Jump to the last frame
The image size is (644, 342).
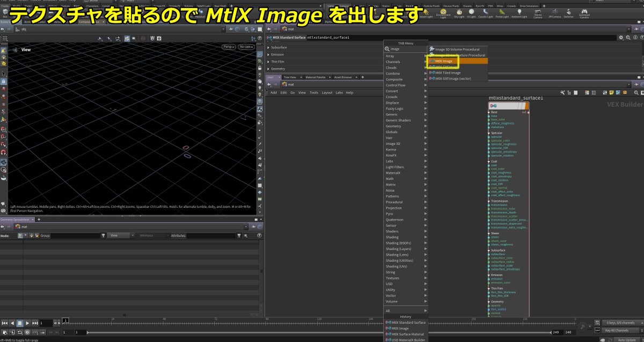coord(34,323)
